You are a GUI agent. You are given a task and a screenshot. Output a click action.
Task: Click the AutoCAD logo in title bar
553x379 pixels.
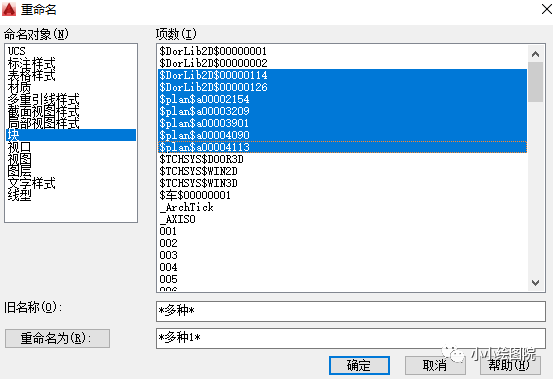coord(9,10)
